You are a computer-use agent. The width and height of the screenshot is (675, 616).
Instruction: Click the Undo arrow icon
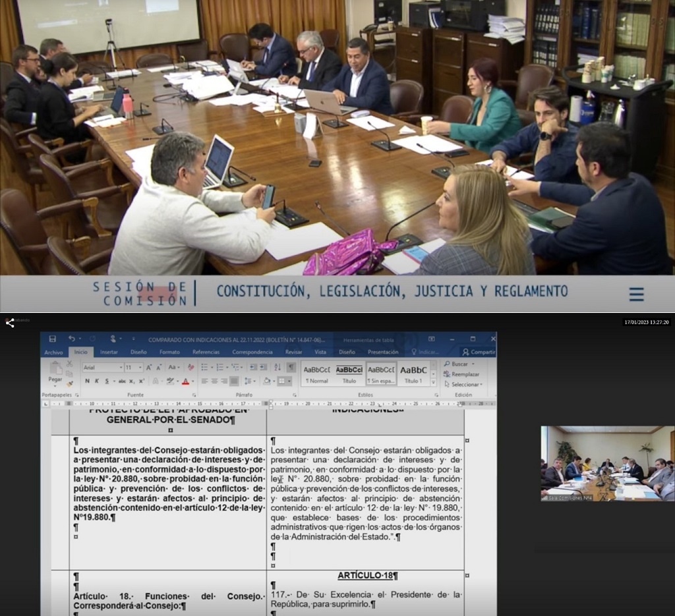(x=71, y=339)
